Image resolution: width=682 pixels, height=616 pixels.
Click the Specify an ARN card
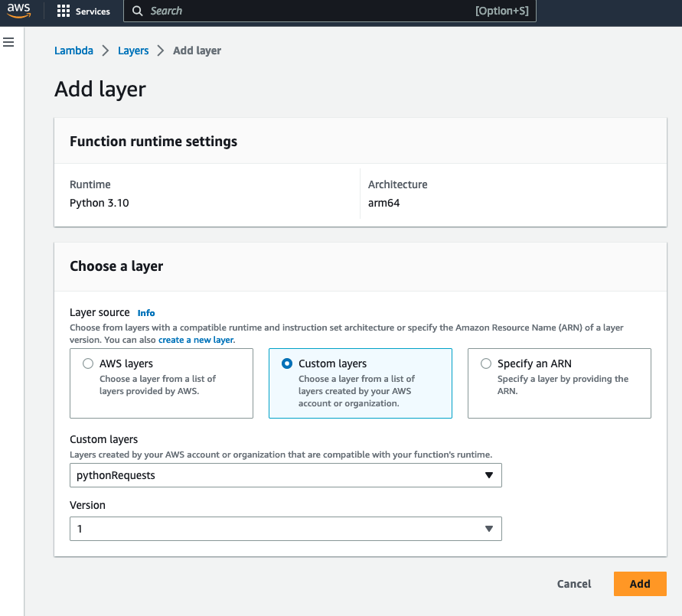coord(559,383)
